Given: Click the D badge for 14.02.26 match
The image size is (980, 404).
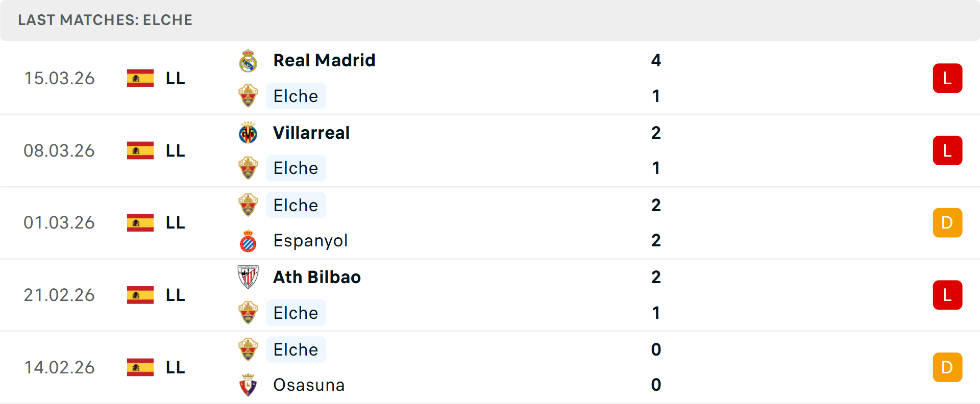Looking at the screenshot, I should coord(947,367).
